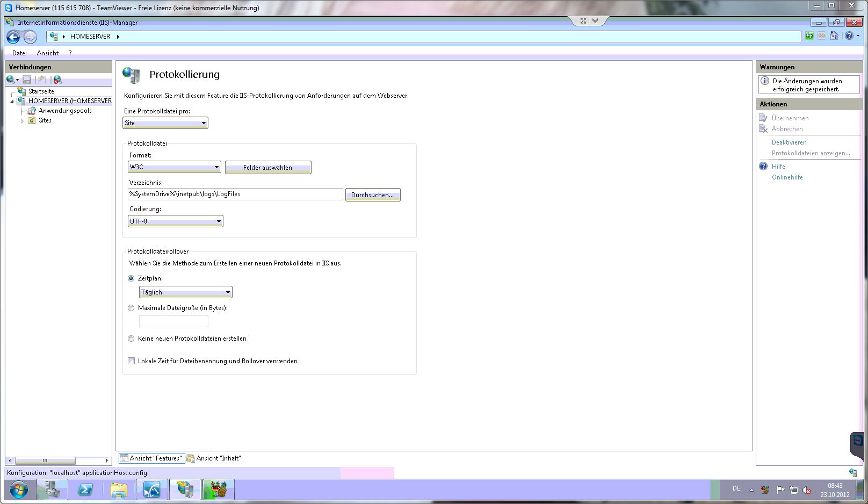Image resolution: width=868 pixels, height=504 pixels.
Task: Open the Datei menu
Action: point(19,53)
